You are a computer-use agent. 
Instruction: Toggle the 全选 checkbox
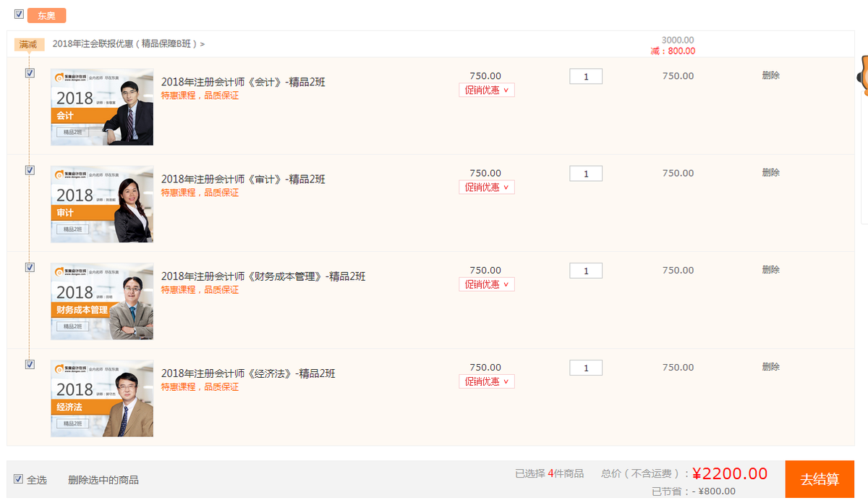click(x=19, y=478)
